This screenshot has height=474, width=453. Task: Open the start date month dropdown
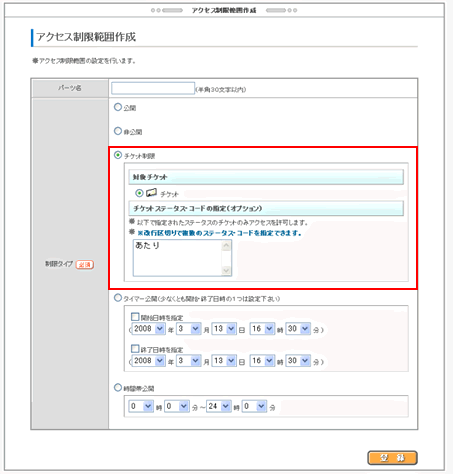click(x=189, y=329)
